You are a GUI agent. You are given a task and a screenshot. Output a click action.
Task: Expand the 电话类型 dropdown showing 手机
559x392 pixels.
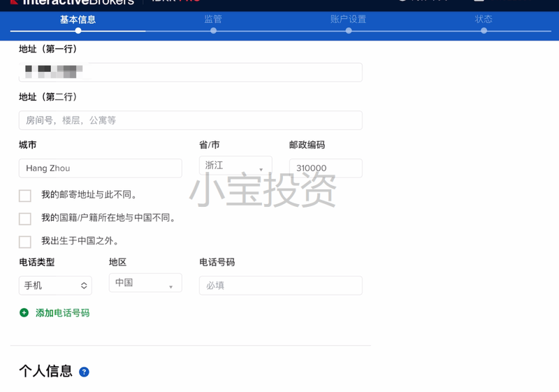click(55, 285)
